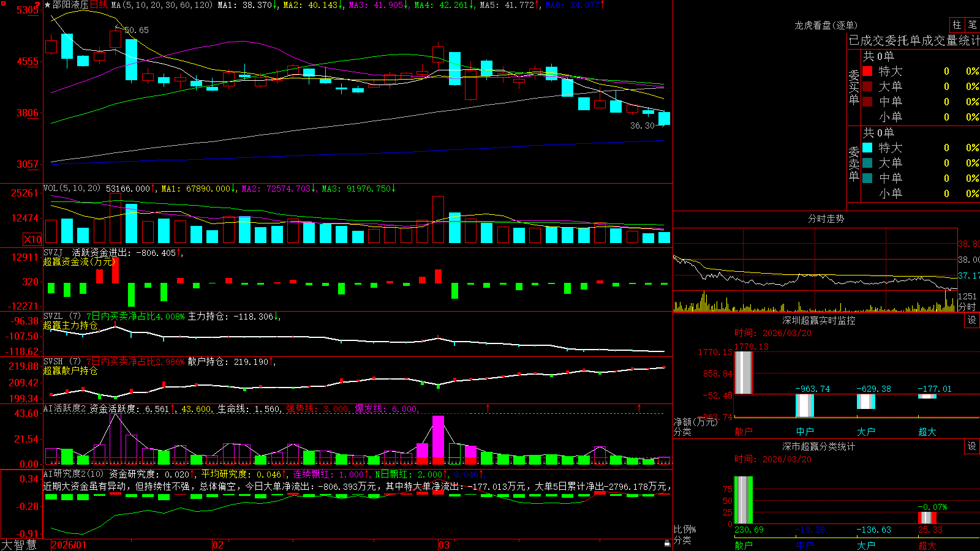The width and height of the screenshot is (980, 551).
Task: Switch to 柱 bar display mode
Action: click(x=957, y=24)
